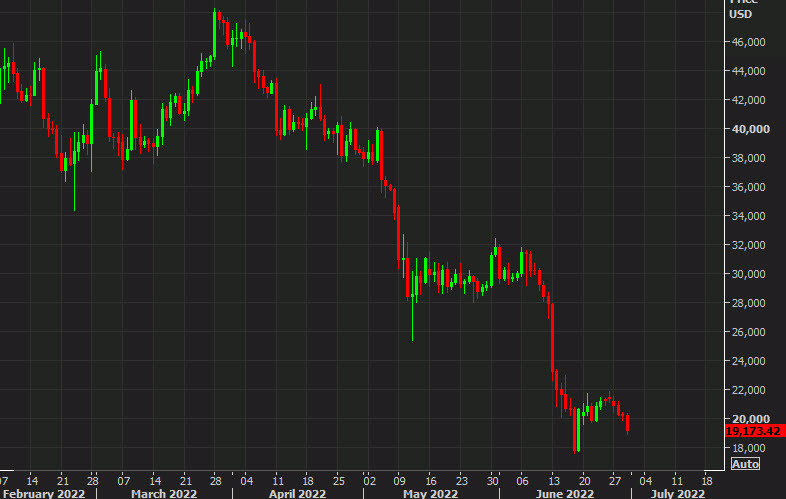This screenshot has width=786, height=499.
Task: Select the 18,000 price axis label
Action: [x=748, y=448]
